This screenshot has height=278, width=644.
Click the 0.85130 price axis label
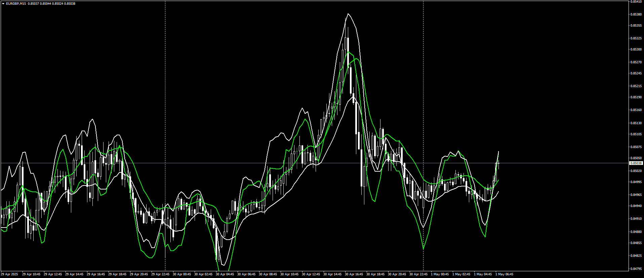point(636,123)
